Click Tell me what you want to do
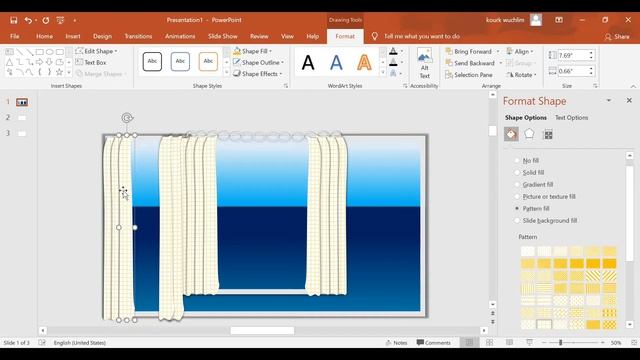 [422, 36]
